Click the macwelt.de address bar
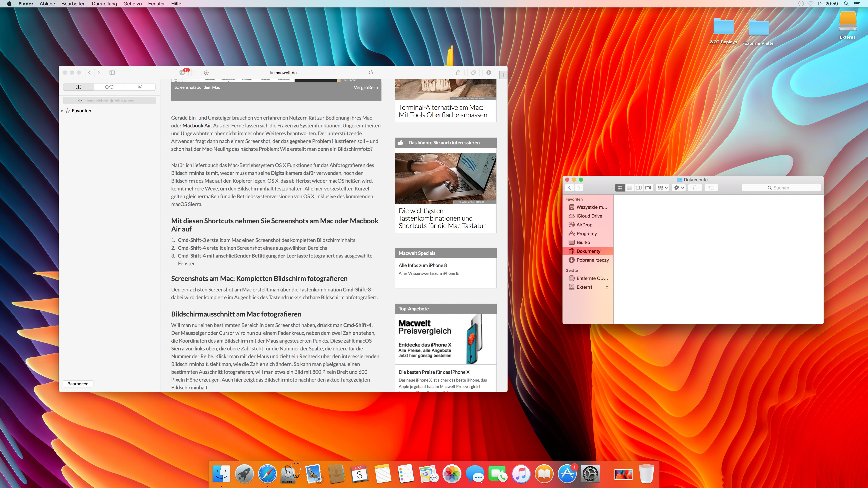Screen dimensions: 868x488 click(283, 72)
